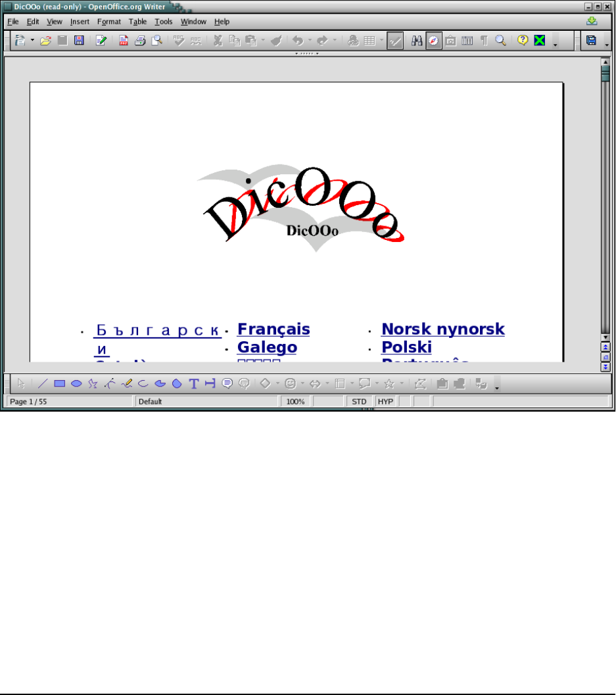Expand the Undo history dropdown arrow
Image resolution: width=616 pixels, height=695 pixels.
click(310, 41)
